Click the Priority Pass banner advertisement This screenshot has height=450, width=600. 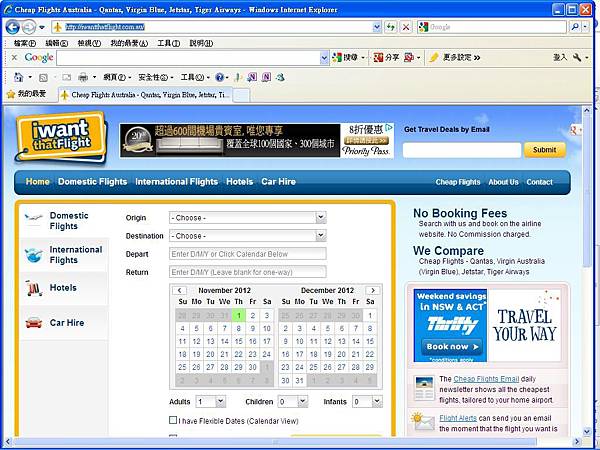click(x=256, y=140)
